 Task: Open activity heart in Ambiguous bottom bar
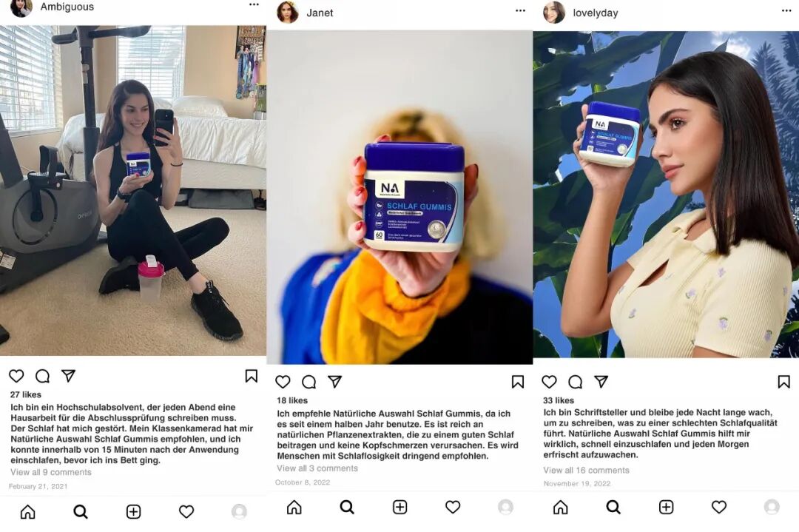[x=186, y=511]
